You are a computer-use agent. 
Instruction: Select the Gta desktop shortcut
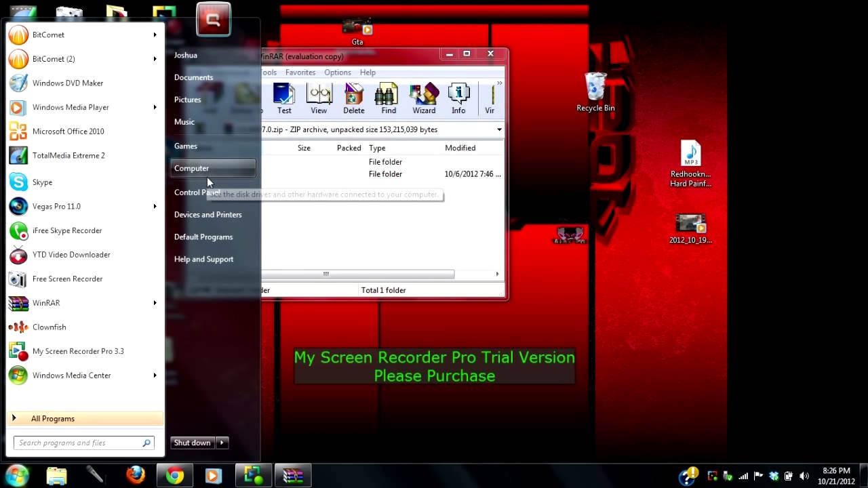357,32
